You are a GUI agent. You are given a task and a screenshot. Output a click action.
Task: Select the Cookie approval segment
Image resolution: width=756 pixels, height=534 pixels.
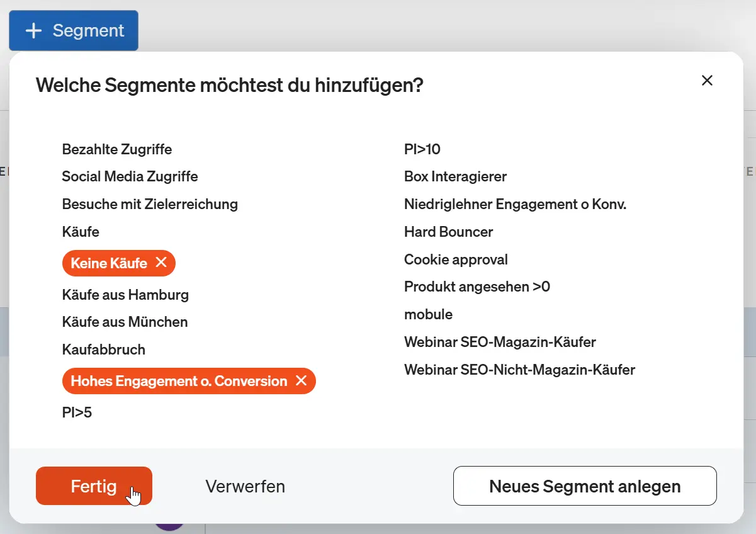click(455, 259)
